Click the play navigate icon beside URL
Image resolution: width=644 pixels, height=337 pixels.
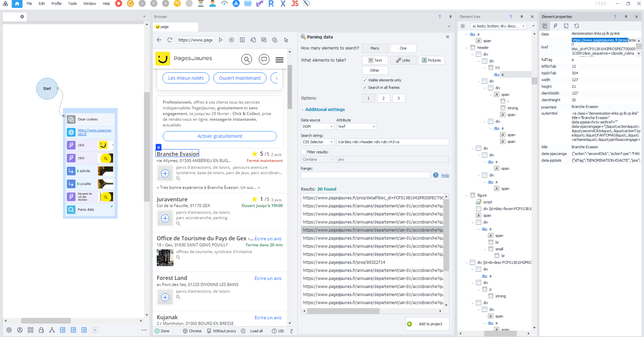[220, 40]
